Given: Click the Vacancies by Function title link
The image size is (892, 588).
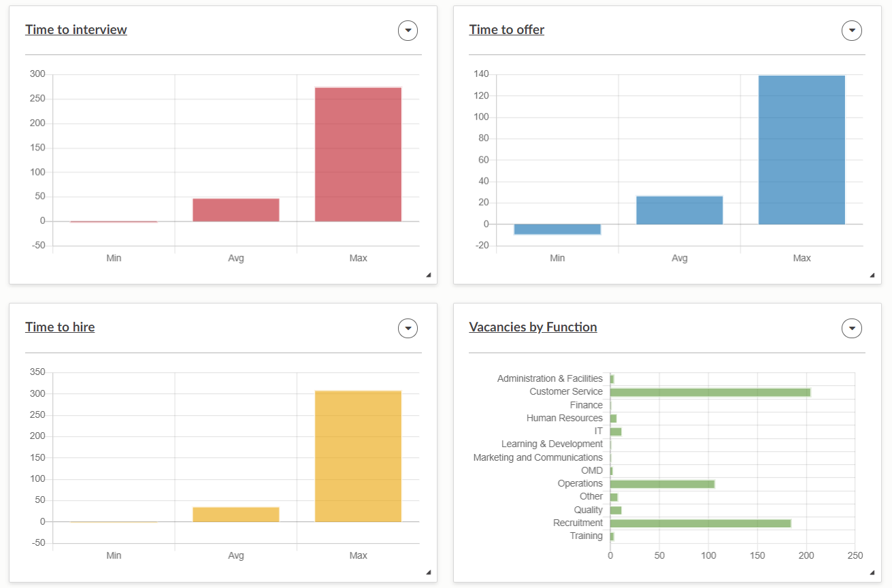Looking at the screenshot, I should coord(533,327).
